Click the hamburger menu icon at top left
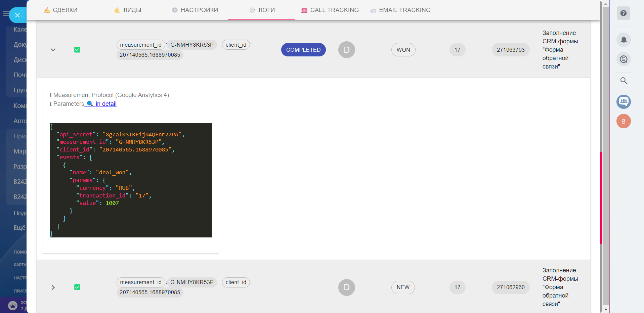Image resolution: width=644 pixels, height=313 pixels. [6, 14]
